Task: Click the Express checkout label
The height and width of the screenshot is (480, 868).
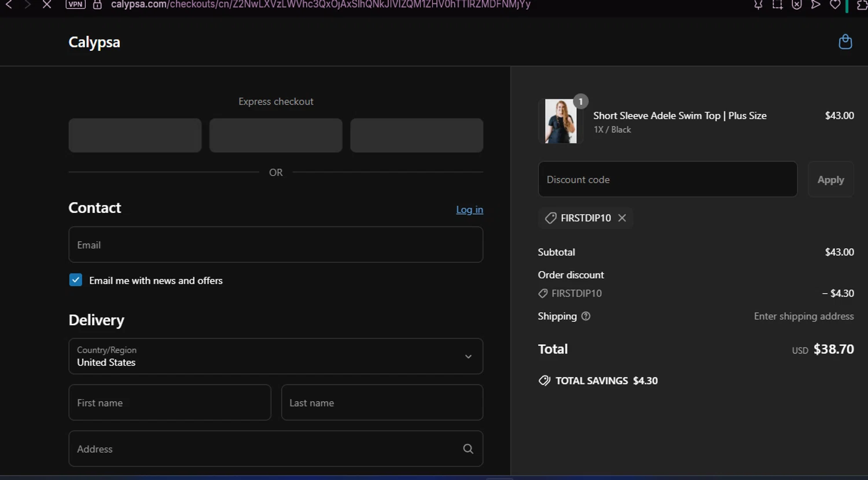Action: pyautogui.click(x=276, y=102)
